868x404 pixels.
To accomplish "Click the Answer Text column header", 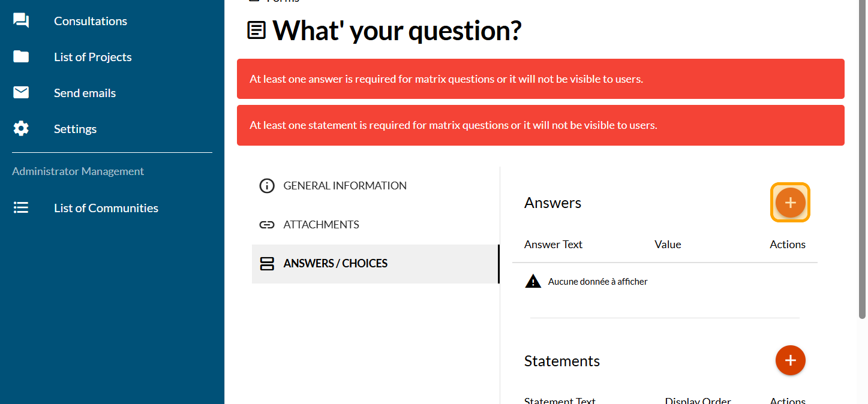I will pos(553,245).
